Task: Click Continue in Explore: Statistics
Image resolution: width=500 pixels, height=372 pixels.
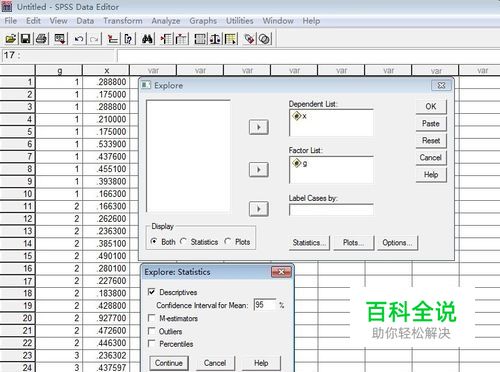Action: pyautogui.click(x=169, y=363)
